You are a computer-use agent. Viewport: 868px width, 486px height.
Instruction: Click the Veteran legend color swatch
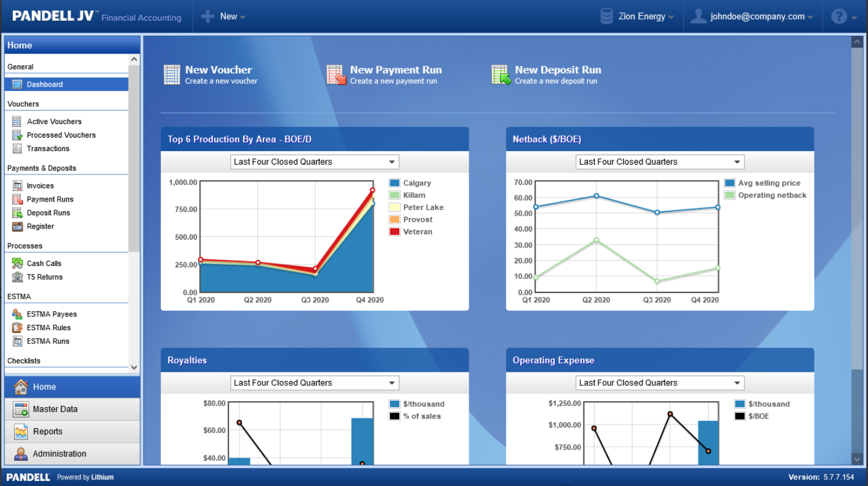point(394,232)
